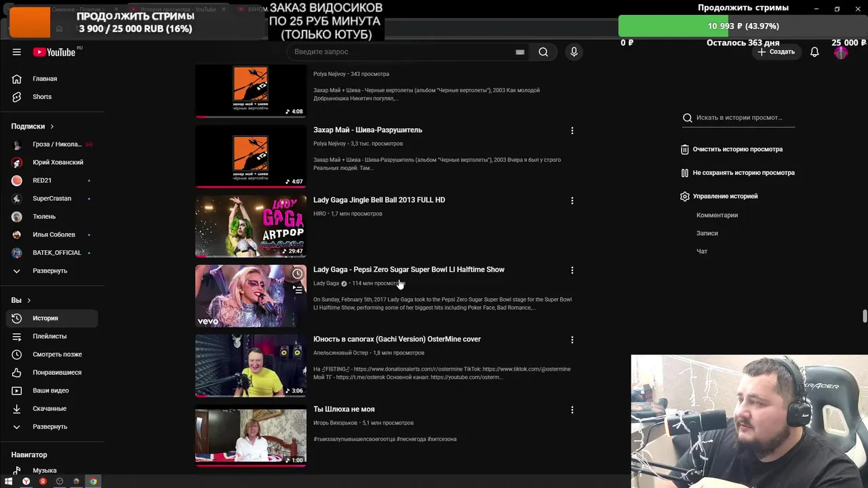The height and width of the screenshot is (488, 868).
Task: Open options for Захар Май - Шива-Разрушитель
Action: pos(572,131)
